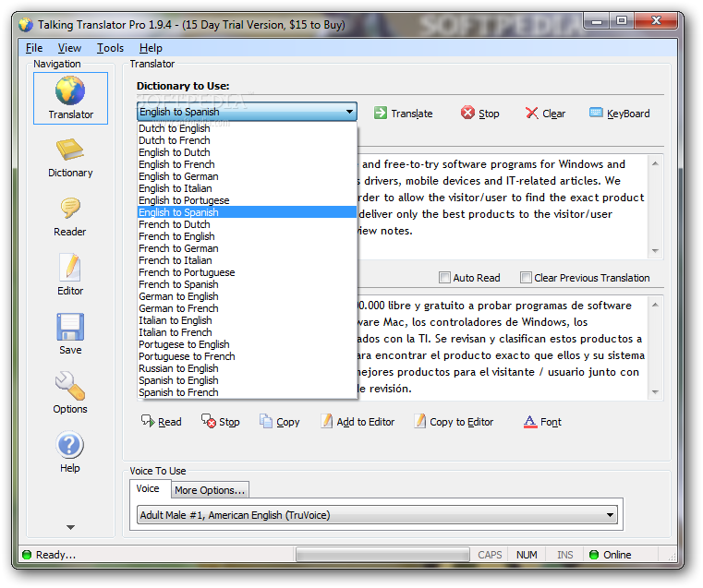Click the red X Clear icon

532,113
